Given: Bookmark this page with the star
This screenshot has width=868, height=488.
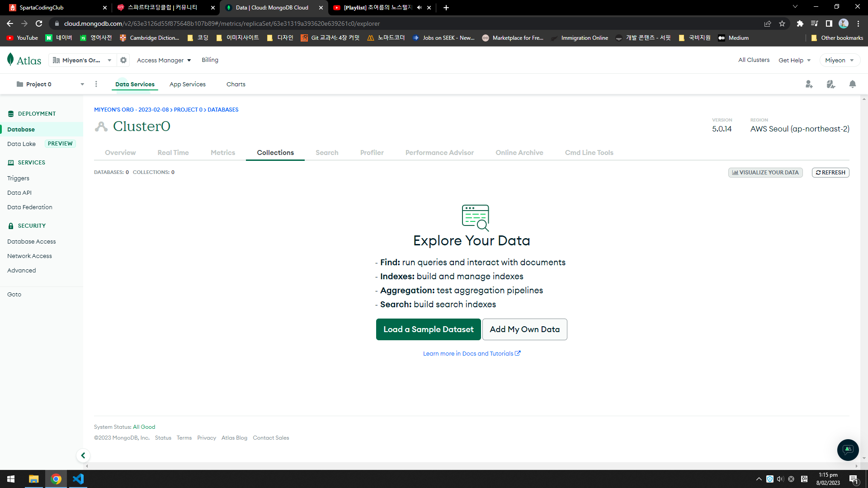Looking at the screenshot, I should pyautogui.click(x=782, y=23).
